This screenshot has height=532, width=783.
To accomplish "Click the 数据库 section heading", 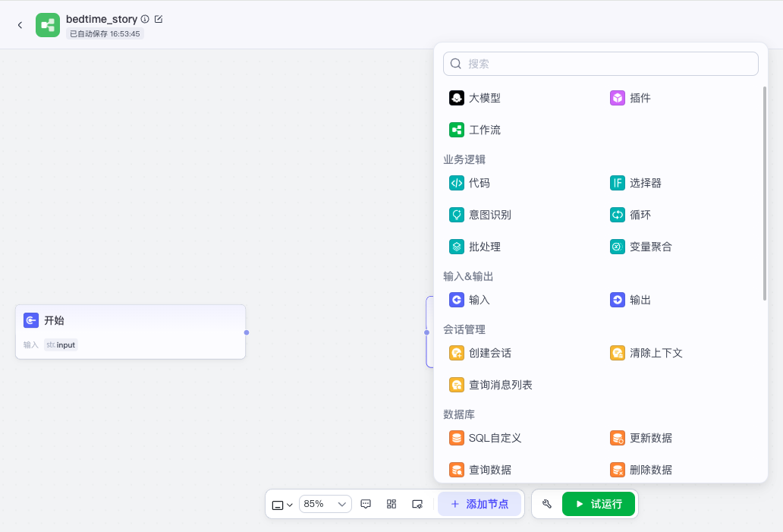I will 459,414.
